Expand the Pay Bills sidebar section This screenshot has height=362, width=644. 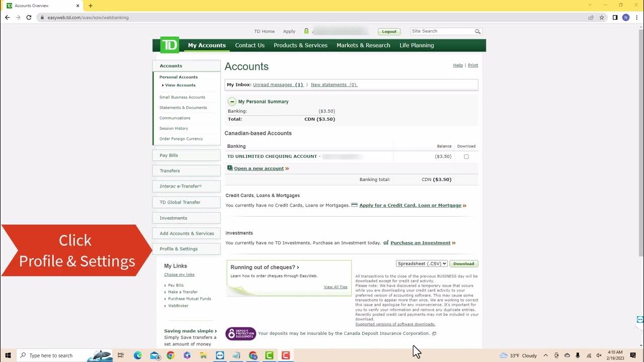pos(186,155)
